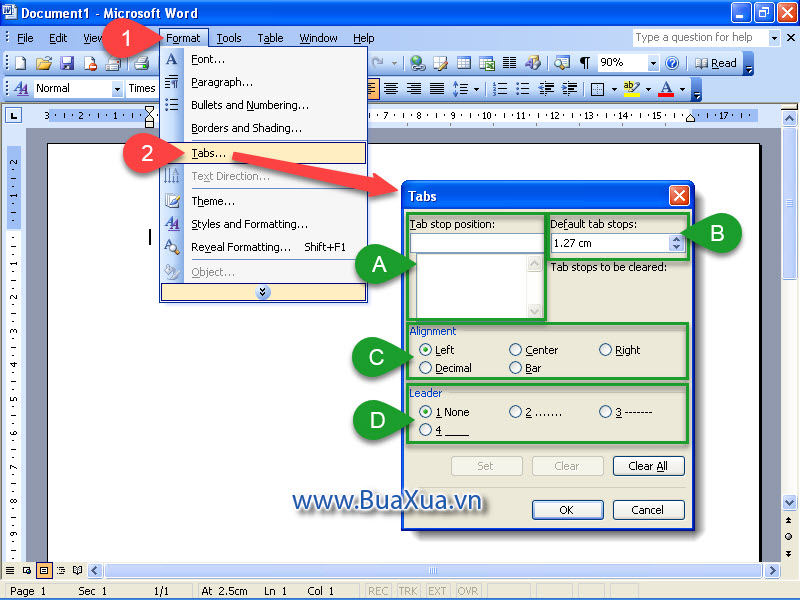This screenshot has height=600, width=800.
Task: Align text to the right
Action: [414, 89]
